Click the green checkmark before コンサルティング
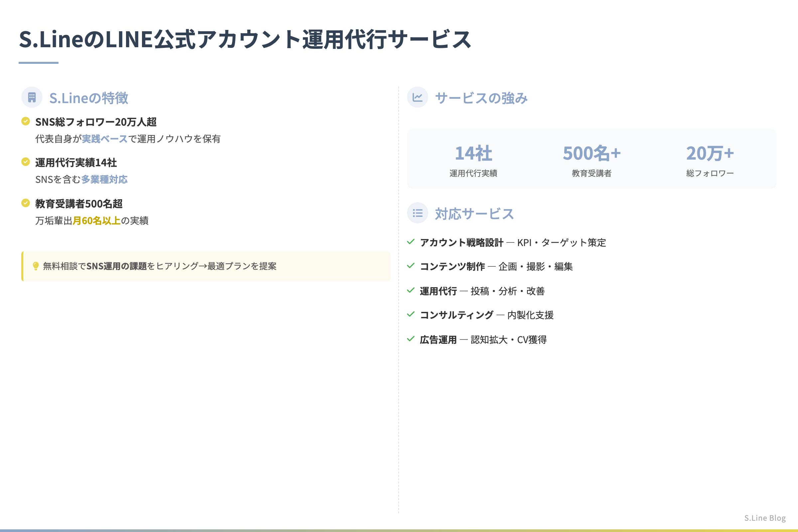798x532 pixels. tap(411, 314)
